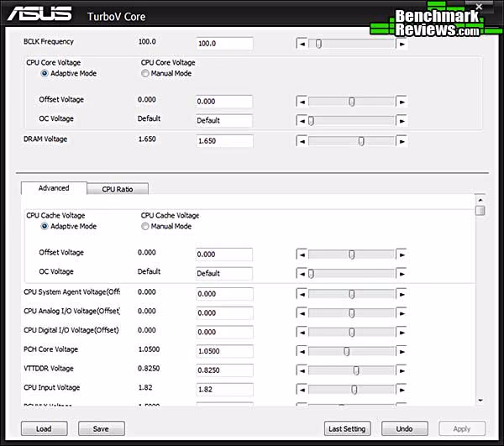The image size is (504, 446).
Task: Click the DRAM Voltage input field
Action: (224, 141)
